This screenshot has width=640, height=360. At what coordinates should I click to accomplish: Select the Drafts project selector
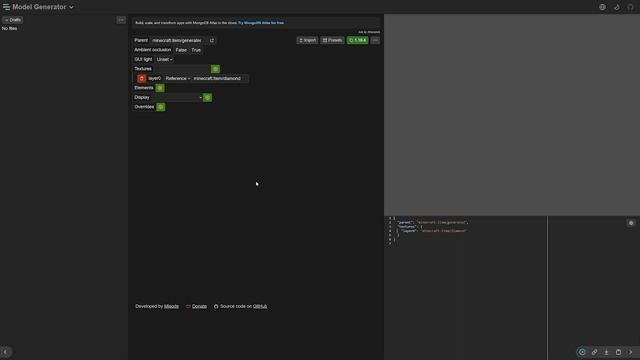pyautogui.click(x=13, y=20)
